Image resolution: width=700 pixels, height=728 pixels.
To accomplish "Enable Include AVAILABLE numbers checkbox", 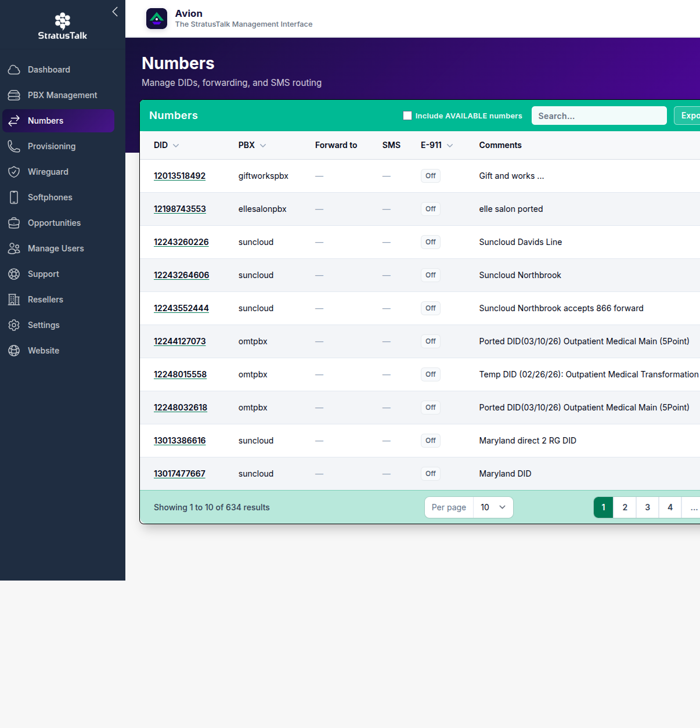I will point(407,116).
